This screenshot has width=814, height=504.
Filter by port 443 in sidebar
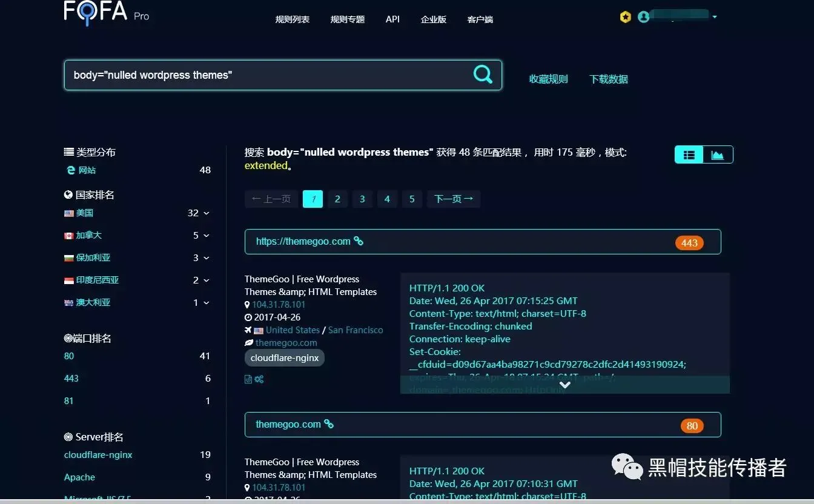71,379
